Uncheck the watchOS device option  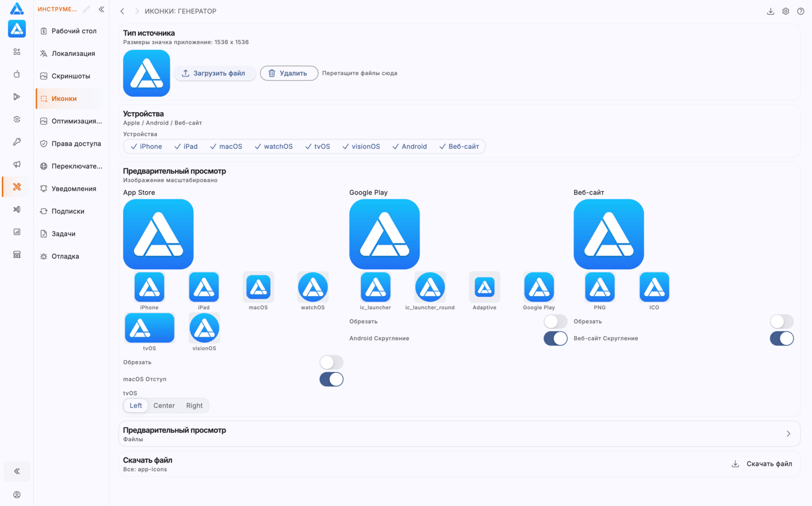[273, 147]
